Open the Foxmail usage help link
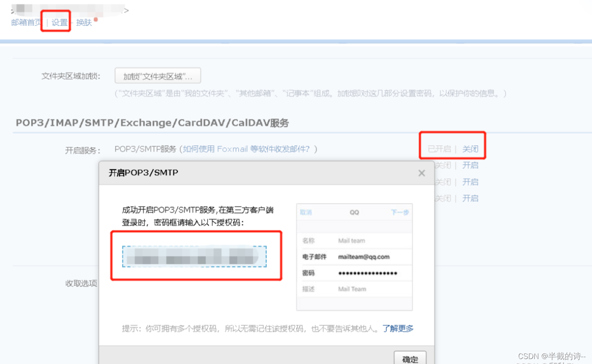 click(x=246, y=149)
